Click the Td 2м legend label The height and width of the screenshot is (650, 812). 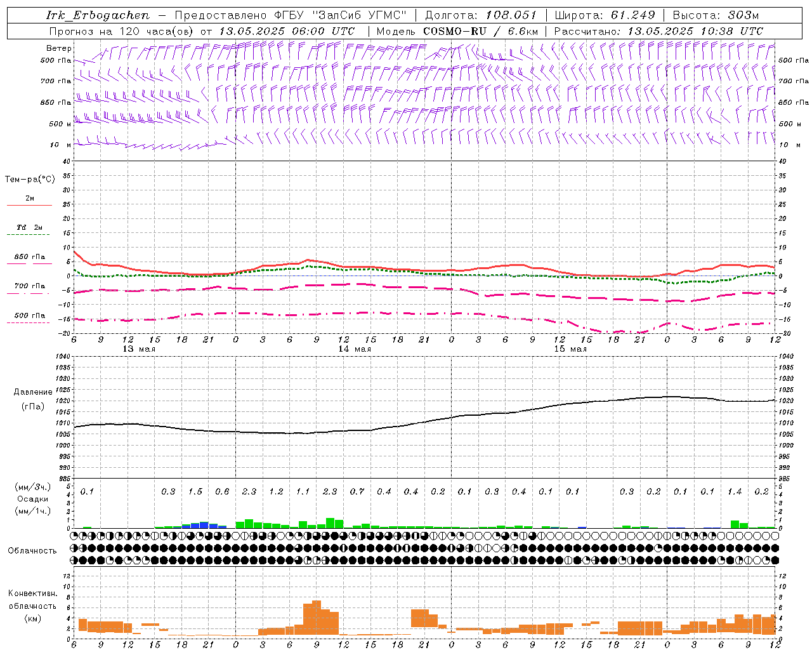[x=30, y=227]
